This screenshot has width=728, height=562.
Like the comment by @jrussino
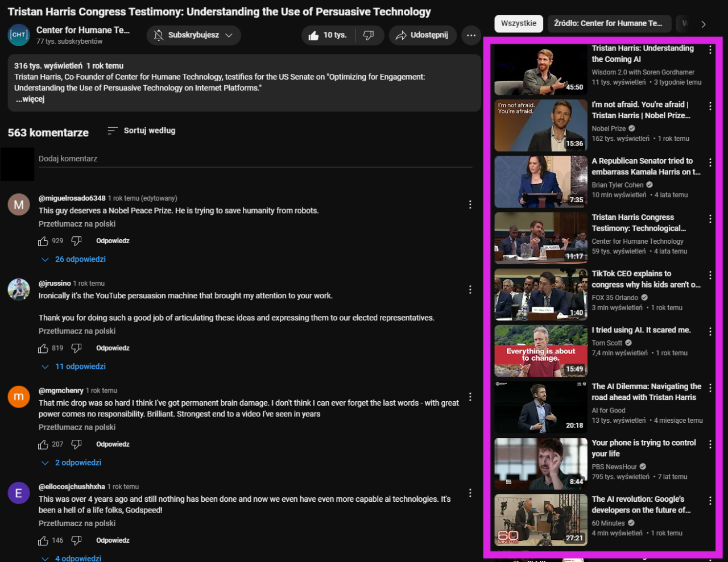point(43,348)
